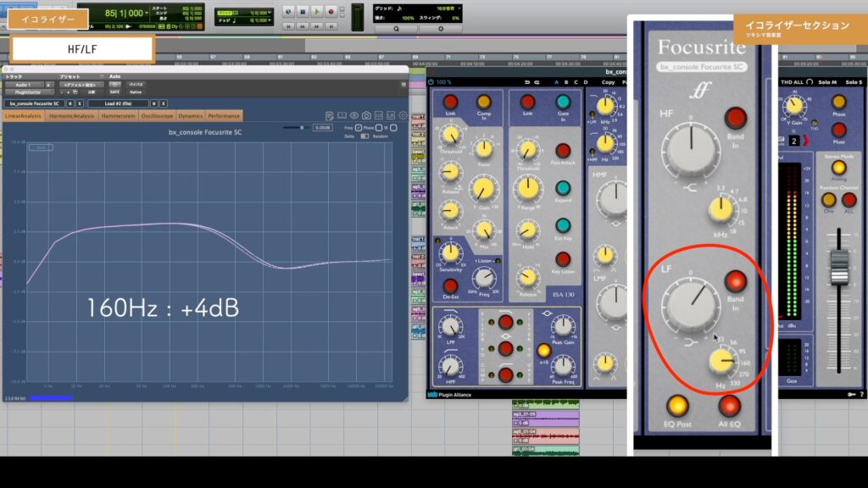Toggle the compressor Link button

pyautogui.click(x=451, y=102)
